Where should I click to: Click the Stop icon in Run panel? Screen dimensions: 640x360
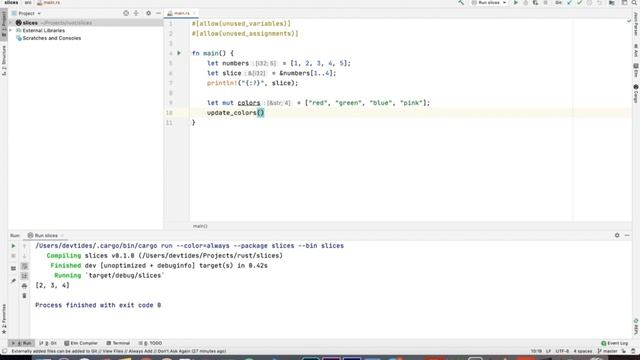tap(13, 256)
